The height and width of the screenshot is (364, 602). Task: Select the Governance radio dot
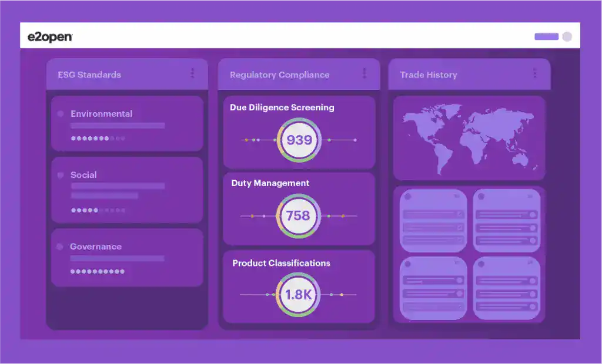pos(59,247)
